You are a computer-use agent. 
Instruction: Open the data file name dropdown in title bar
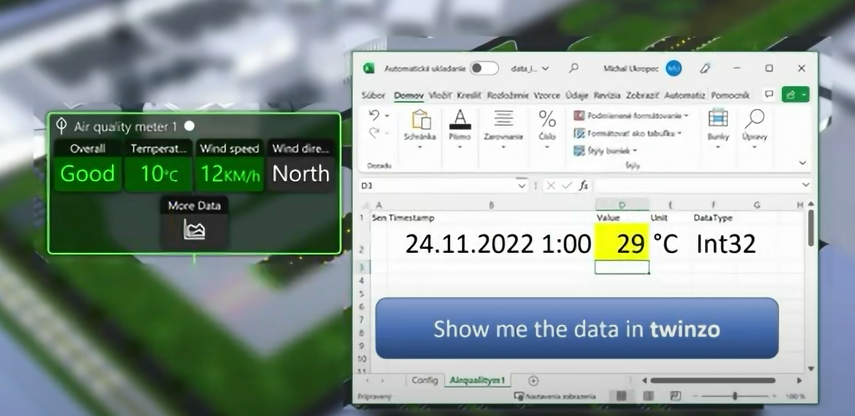[x=529, y=69]
